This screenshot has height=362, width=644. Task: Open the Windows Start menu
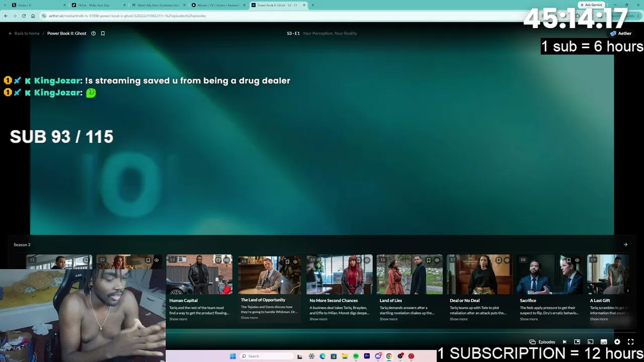point(232,356)
